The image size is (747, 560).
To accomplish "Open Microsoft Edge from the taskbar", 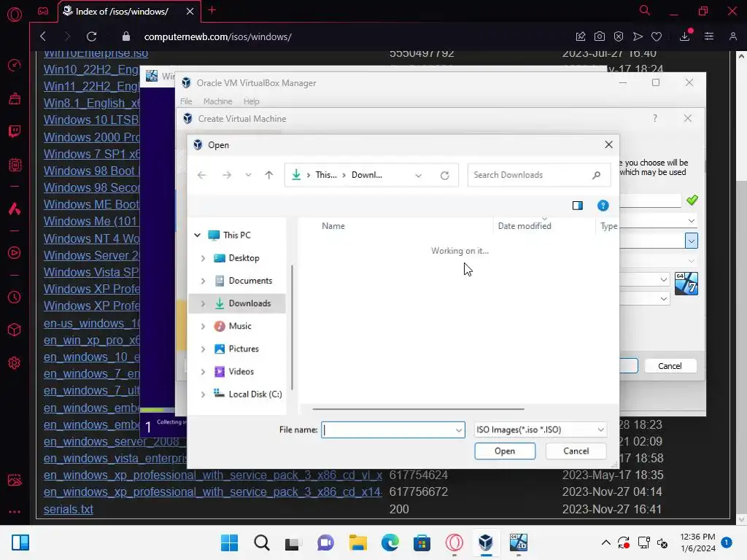I will tap(390, 542).
